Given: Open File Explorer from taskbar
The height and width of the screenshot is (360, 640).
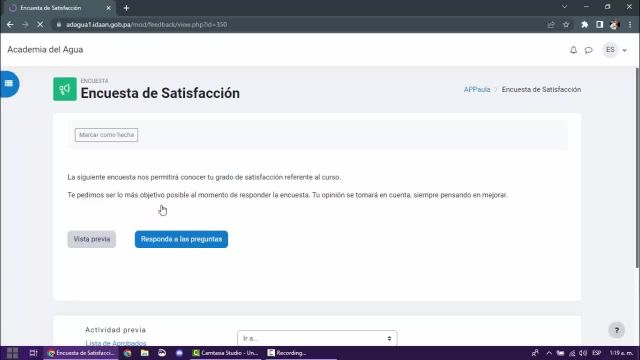Looking at the screenshot, I should 144,353.
